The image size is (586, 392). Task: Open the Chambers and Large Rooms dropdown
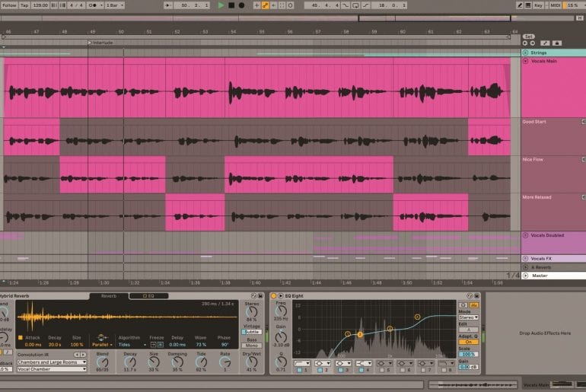click(x=52, y=362)
